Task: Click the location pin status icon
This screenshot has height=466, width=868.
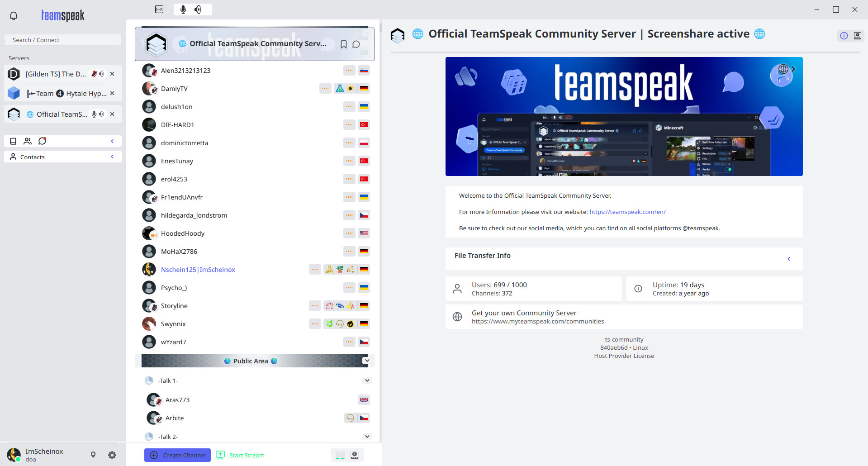Action: point(93,455)
